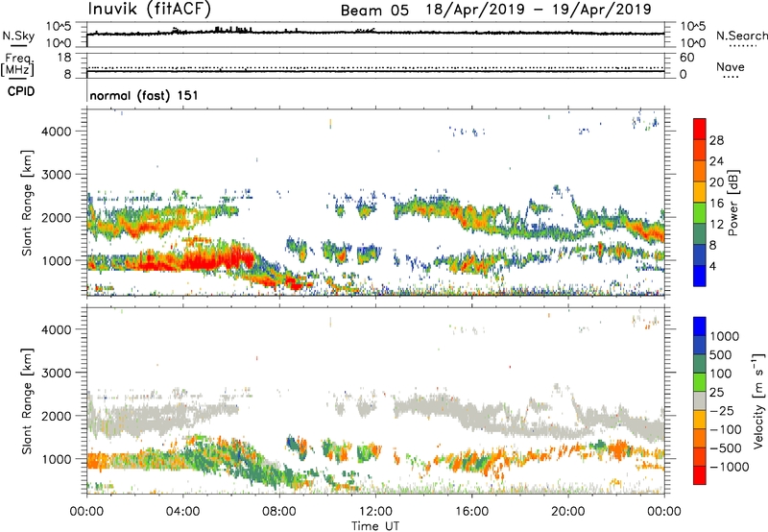The width and height of the screenshot is (768, 532).
Task: Click the 04:00 time axis label
Action: click(182, 512)
